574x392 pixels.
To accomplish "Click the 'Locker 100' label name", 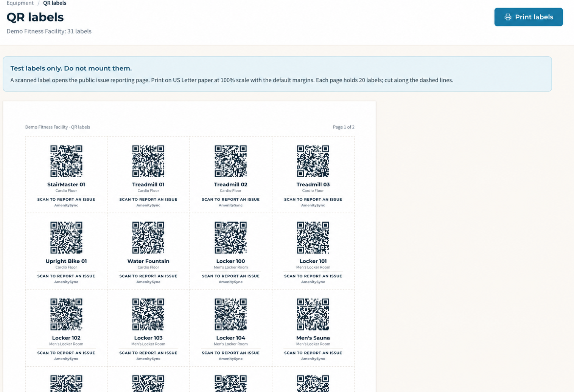I will pyautogui.click(x=231, y=261).
